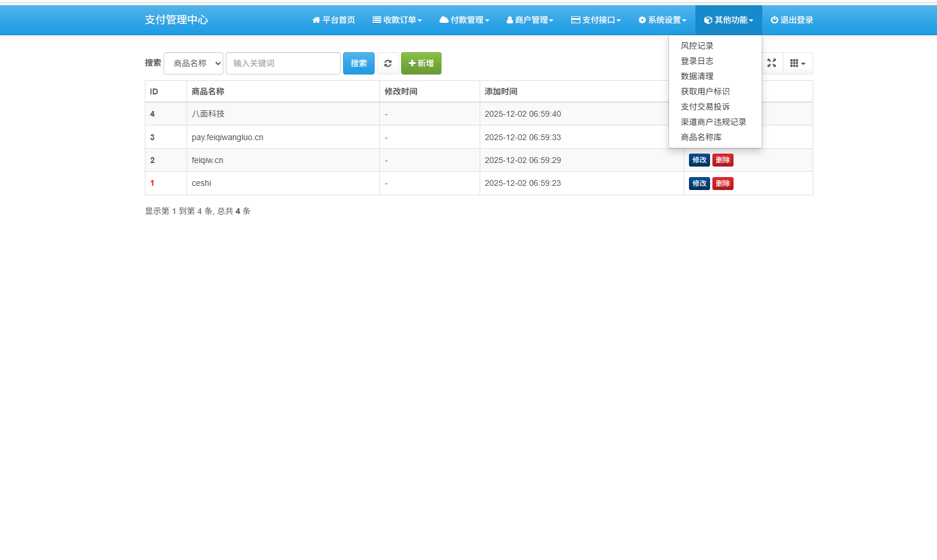Click the blue 搜索 button
937x560 pixels.
[359, 63]
